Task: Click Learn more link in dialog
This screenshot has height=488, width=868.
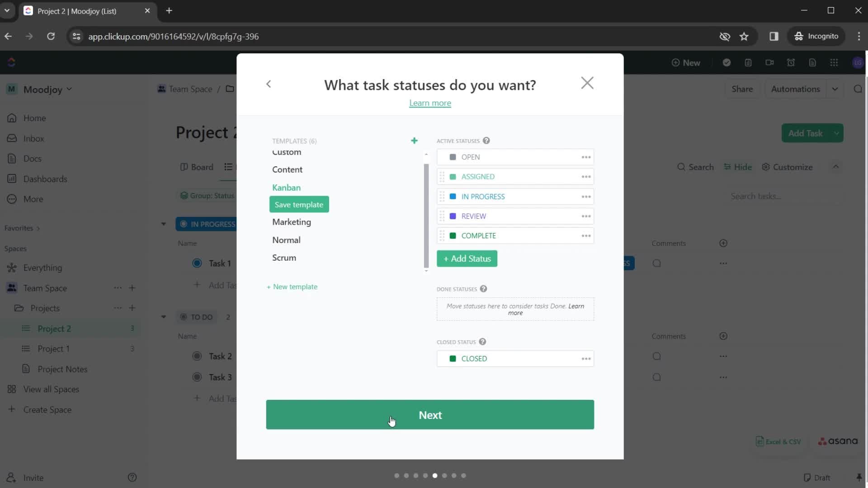Action: coord(431,103)
